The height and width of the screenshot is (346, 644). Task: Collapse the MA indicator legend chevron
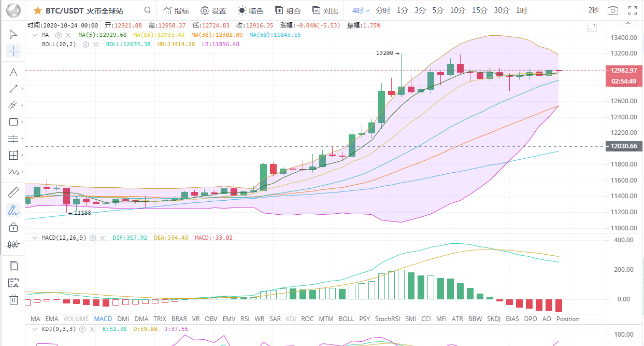coord(35,35)
